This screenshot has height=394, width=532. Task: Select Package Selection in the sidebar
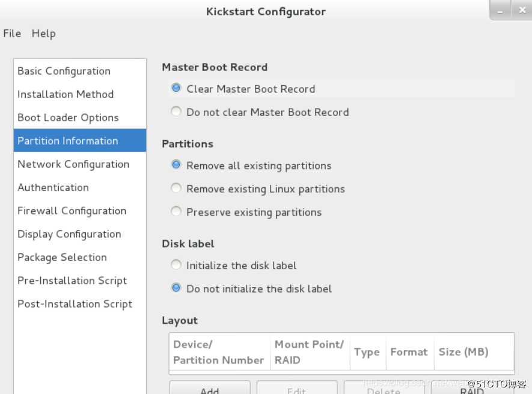coord(80,257)
